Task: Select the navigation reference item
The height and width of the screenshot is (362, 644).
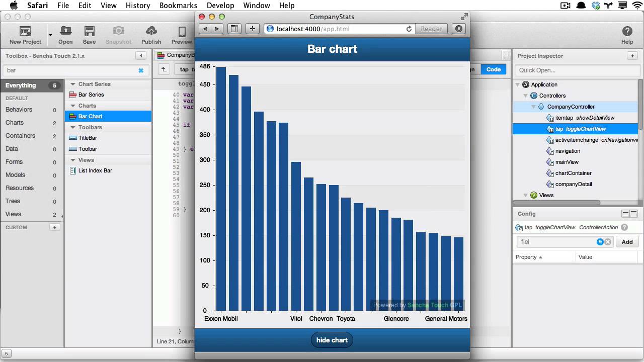Action: (x=576, y=151)
